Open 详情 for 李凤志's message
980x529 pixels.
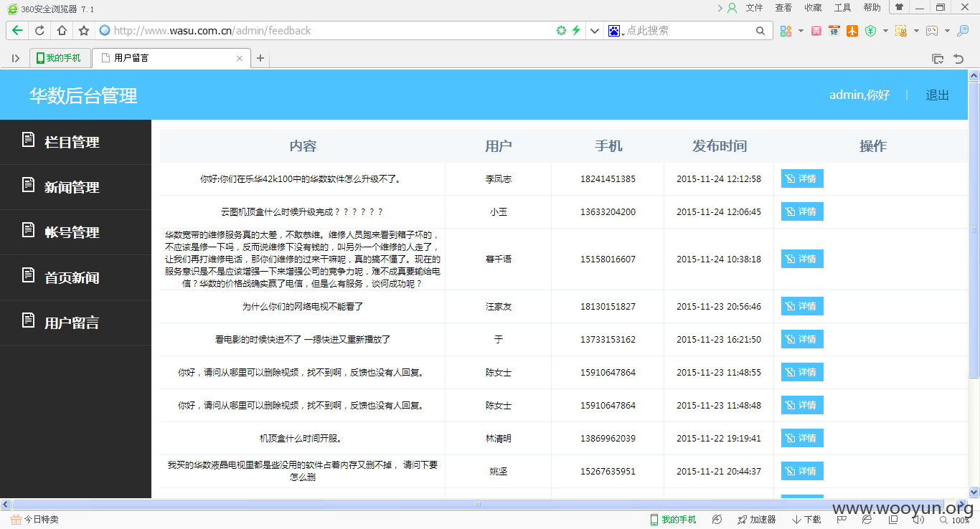tap(802, 178)
